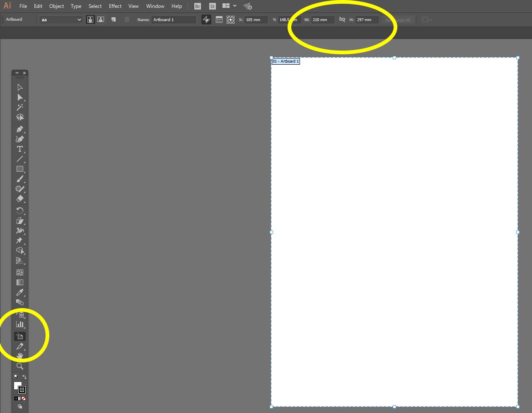Open the Select menu

(95, 6)
